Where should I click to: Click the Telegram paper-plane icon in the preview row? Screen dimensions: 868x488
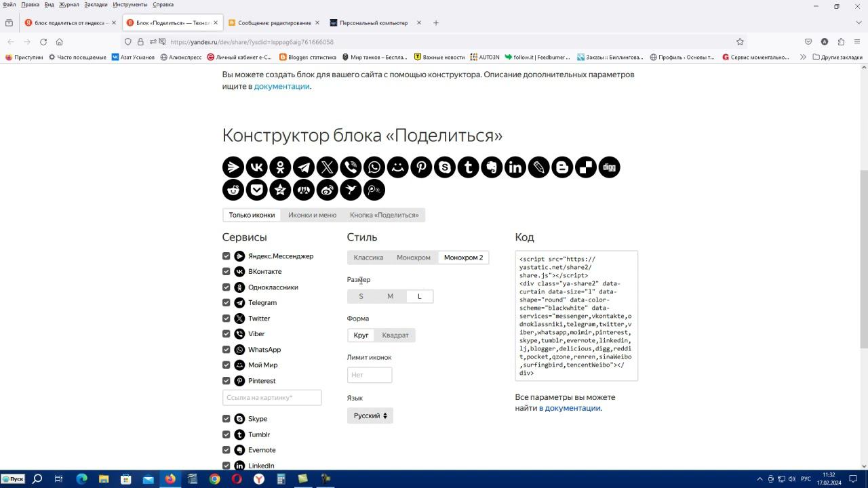[304, 167]
